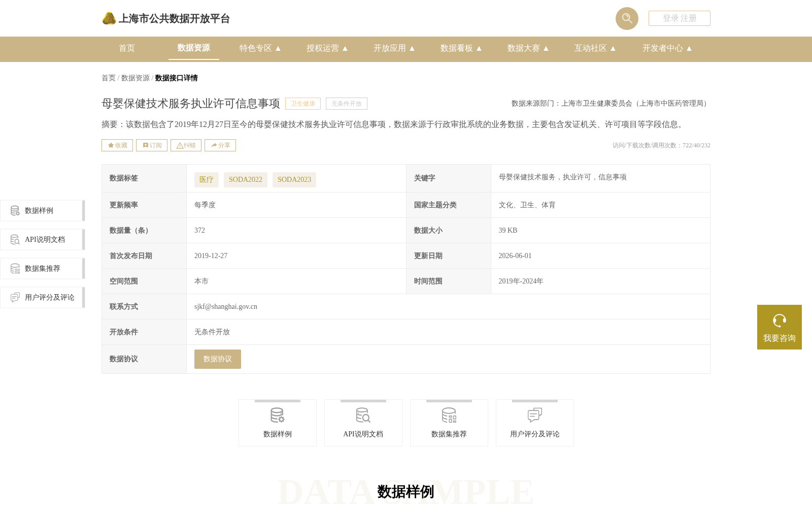Select the SODA2022 data tag
This screenshot has height=508, width=812.
pos(246,180)
